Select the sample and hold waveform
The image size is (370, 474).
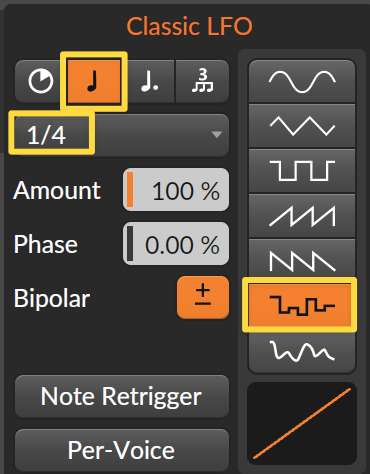click(x=300, y=305)
